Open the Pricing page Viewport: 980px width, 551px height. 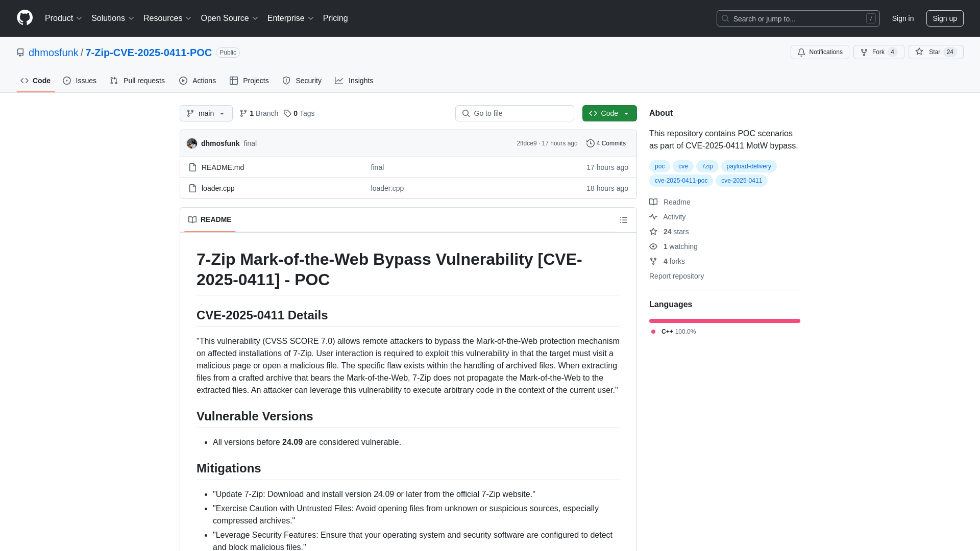[x=335, y=18]
